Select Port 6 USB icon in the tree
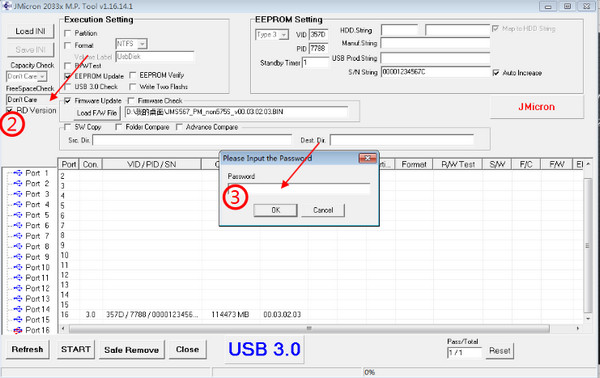This screenshot has width=600, height=378. pyautogui.click(x=18, y=225)
